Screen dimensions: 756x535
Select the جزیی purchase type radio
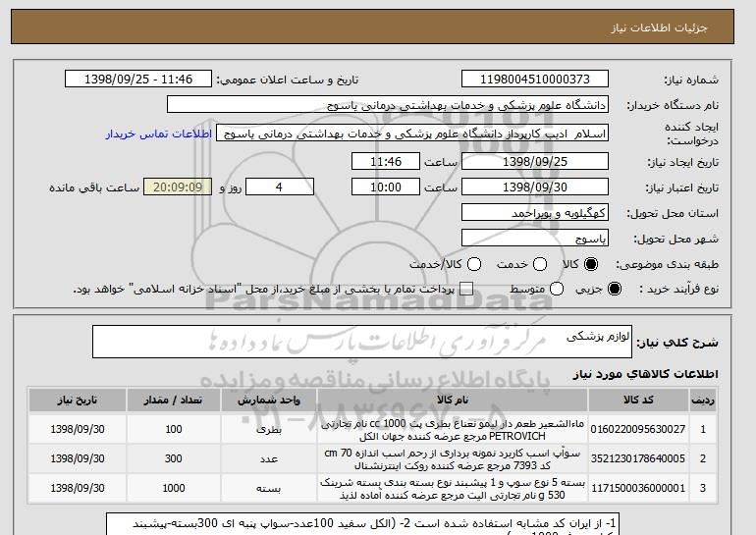[x=615, y=289]
